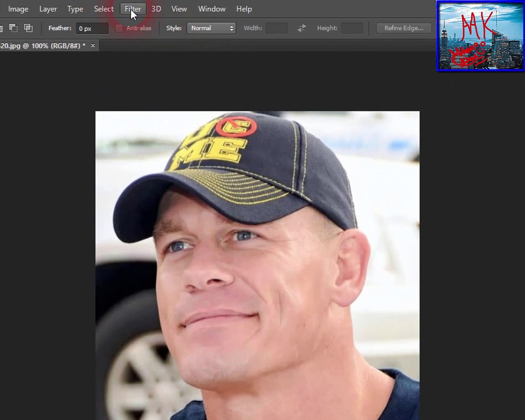
Task: Open the Style dropdown set to Normal
Action: tap(211, 28)
